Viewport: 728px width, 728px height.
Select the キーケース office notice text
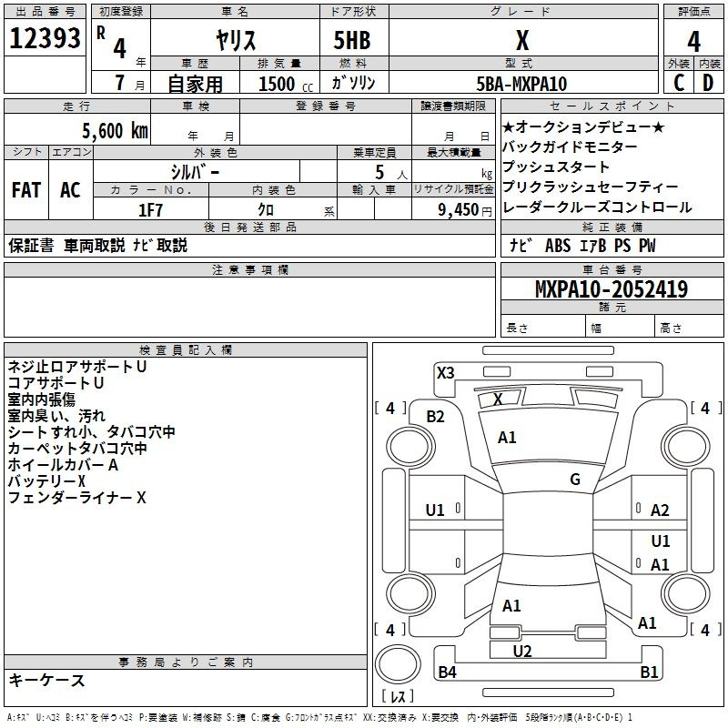47,680
